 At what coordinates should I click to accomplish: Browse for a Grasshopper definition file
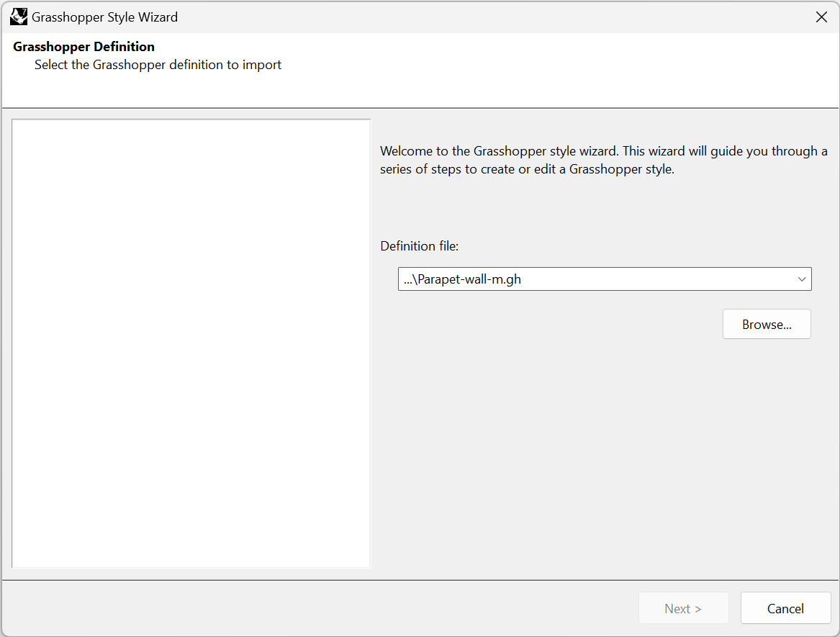(x=767, y=324)
